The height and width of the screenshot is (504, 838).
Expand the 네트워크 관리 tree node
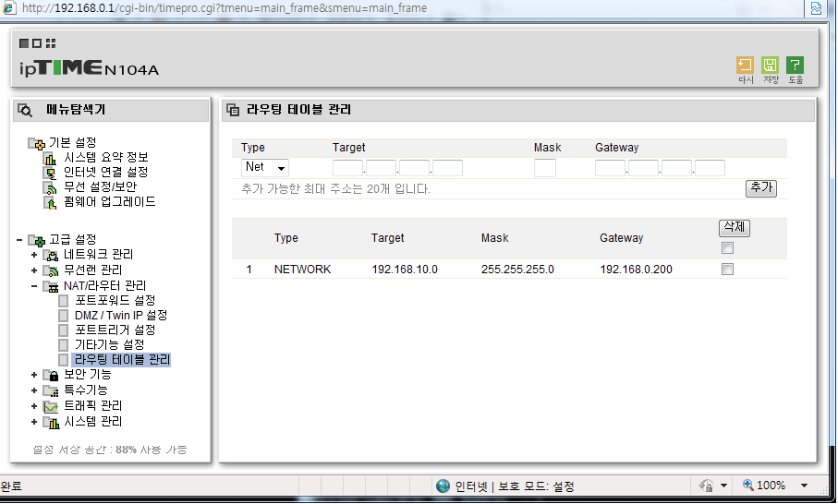[x=34, y=255]
